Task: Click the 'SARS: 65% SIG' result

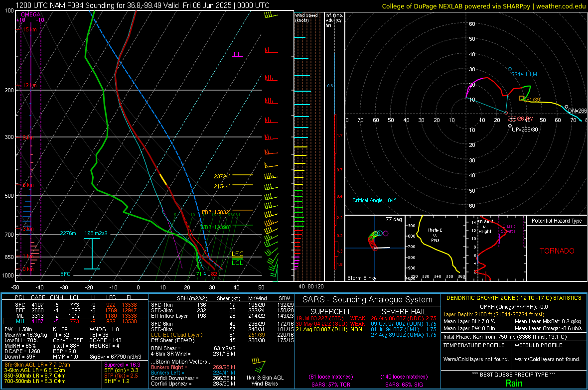Action: point(404,385)
